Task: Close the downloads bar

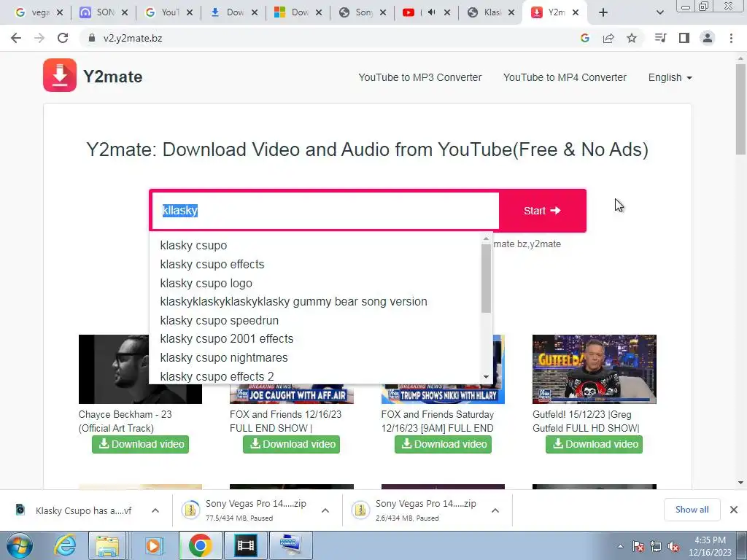Action: point(734,510)
